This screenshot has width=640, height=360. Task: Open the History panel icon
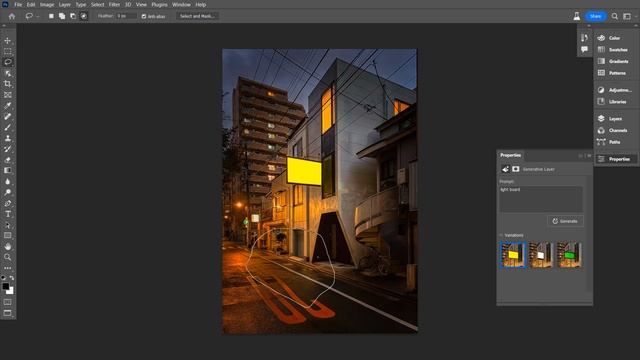coord(584,38)
